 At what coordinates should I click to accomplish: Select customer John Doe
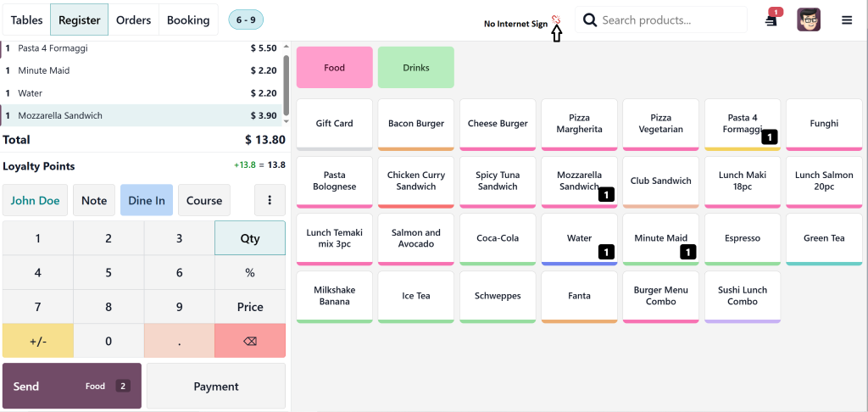pyautogui.click(x=35, y=200)
